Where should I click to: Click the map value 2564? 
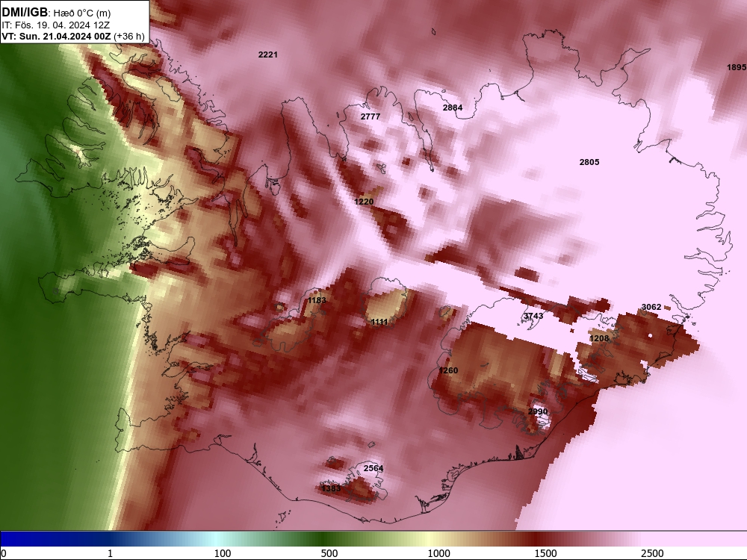pyautogui.click(x=373, y=469)
